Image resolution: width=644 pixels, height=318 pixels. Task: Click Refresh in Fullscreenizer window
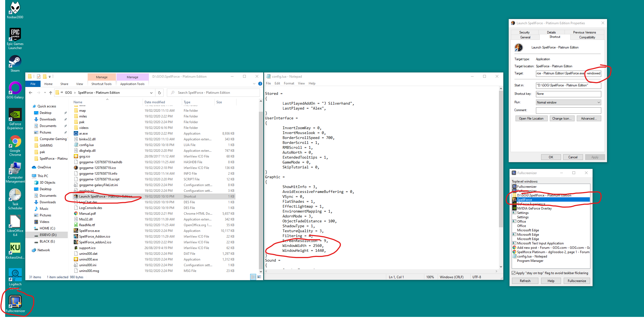525,281
